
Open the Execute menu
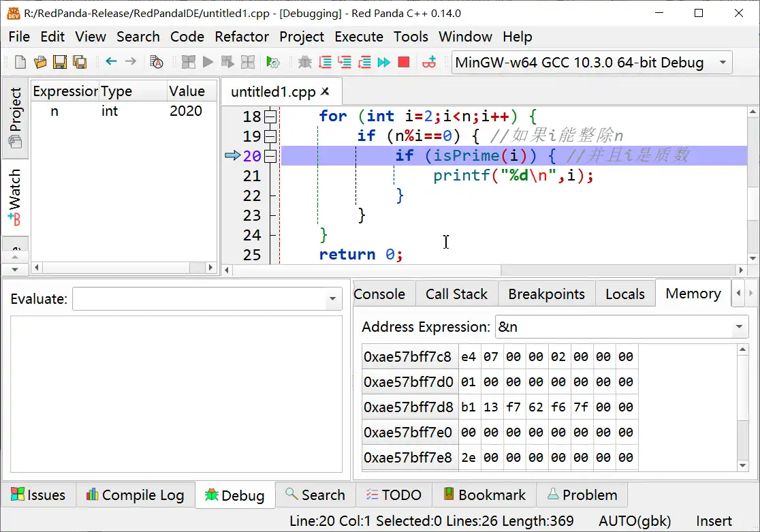pyautogui.click(x=359, y=37)
